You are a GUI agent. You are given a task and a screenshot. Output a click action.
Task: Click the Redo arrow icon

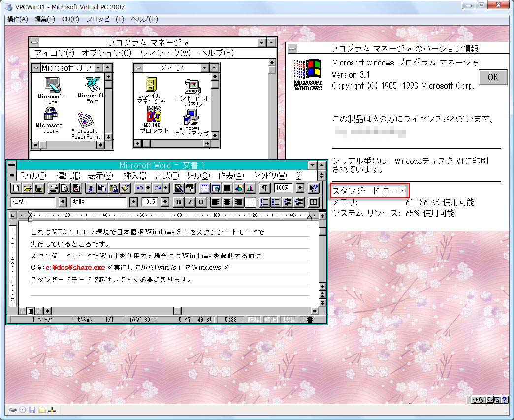coord(158,188)
